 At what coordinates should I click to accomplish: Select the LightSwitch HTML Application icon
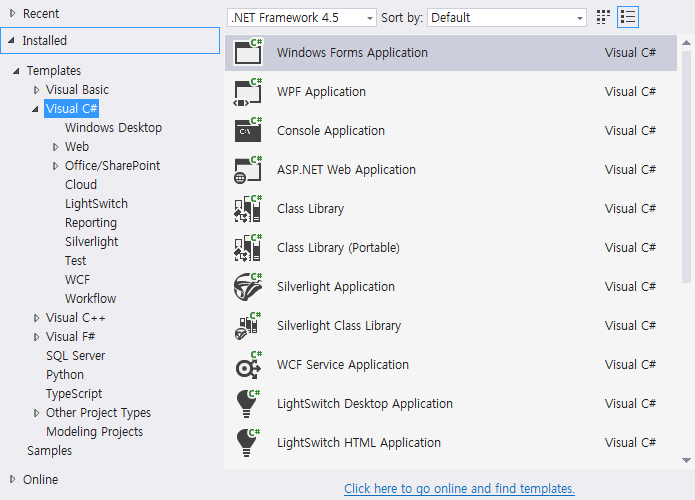[x=247, y=443]
